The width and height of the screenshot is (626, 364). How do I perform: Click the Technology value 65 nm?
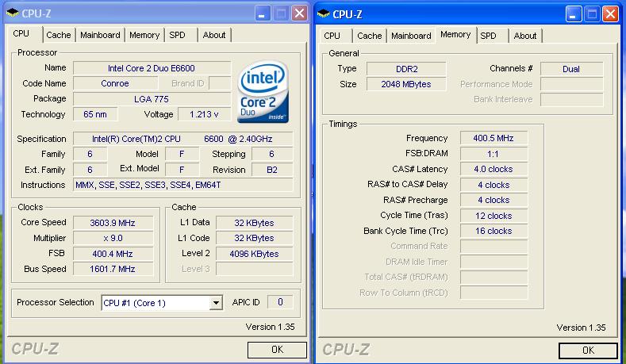click(95, 114)
